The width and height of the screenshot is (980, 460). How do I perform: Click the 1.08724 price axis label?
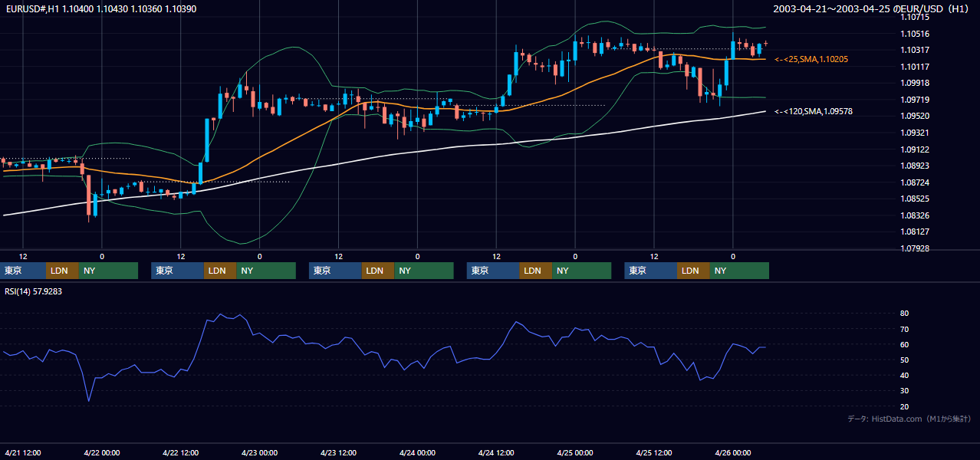point(915,182)
